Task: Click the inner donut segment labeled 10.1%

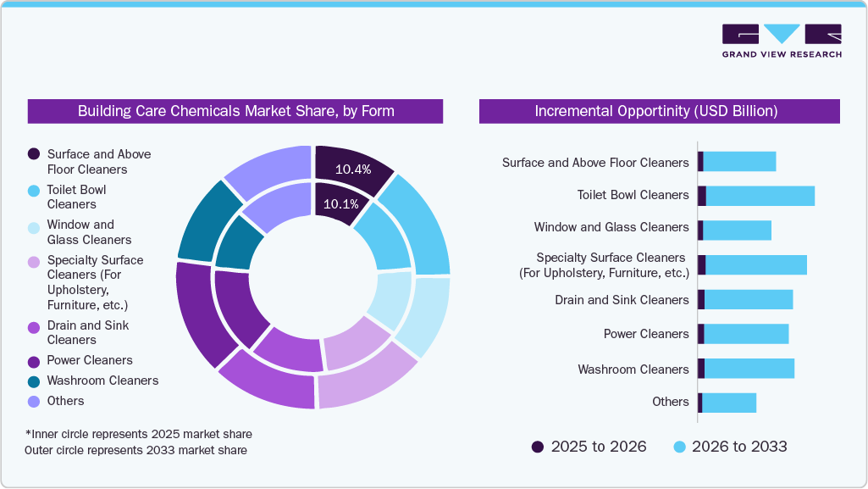Action: coord(340,203)
